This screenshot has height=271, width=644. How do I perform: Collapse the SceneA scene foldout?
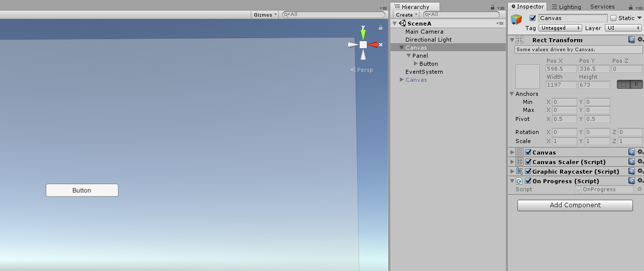point(395,24)
